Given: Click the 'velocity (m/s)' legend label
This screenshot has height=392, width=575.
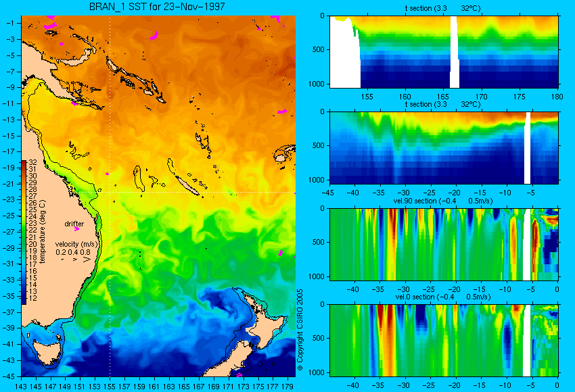Looking at the screenshot, I should click(76, 244).
